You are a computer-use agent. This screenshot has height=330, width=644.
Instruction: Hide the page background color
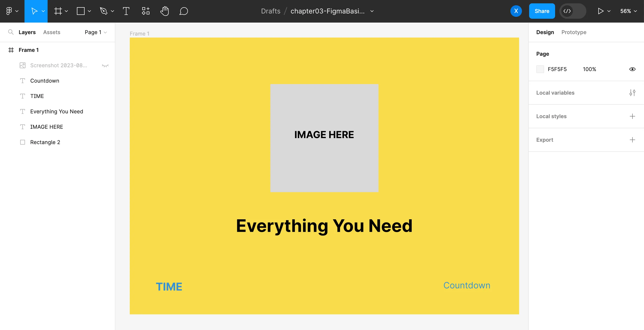[x=632, y=69]
